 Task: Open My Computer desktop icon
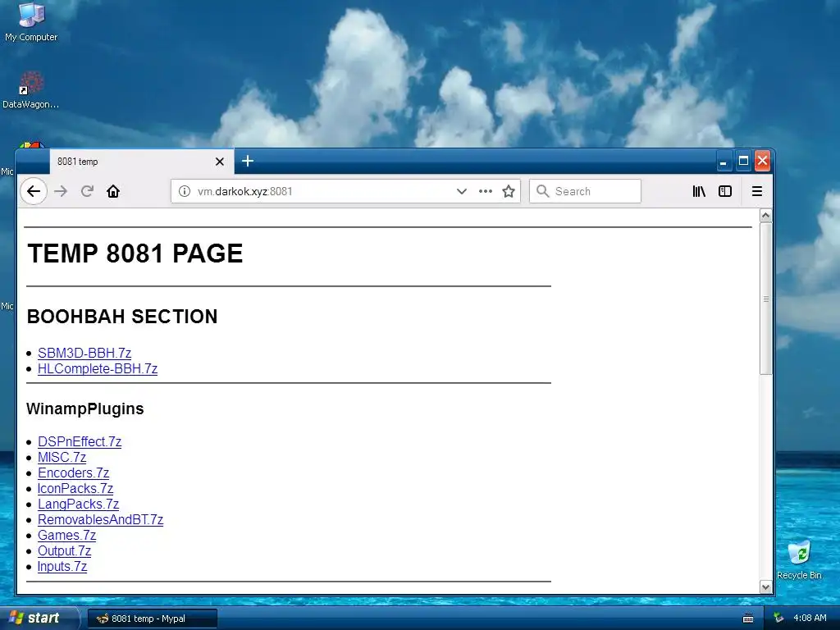[31, 21]
